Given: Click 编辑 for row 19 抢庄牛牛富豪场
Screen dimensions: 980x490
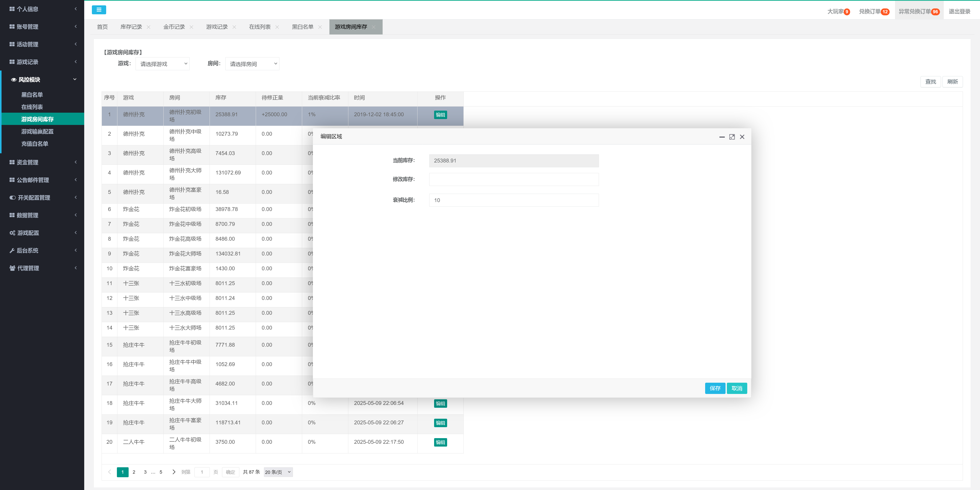Looking at the screenshot, I should coord(440,423).
